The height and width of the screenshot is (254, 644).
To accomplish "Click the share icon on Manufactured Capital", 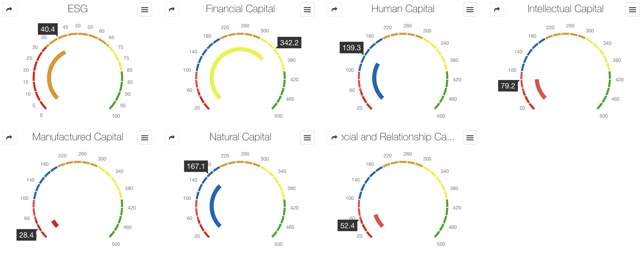I will (9, 138).
